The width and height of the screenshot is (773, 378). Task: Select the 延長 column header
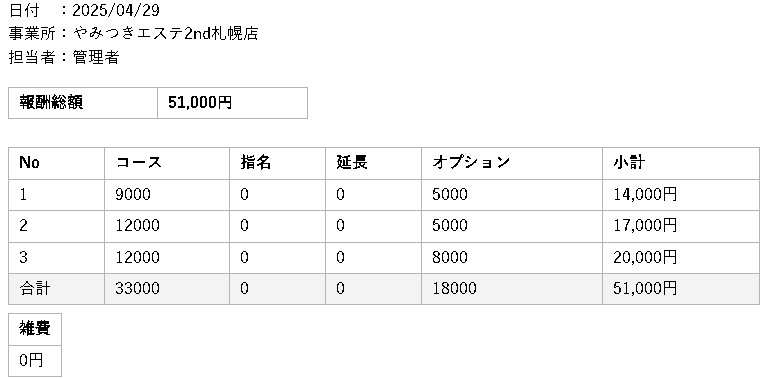click(373, 163)
